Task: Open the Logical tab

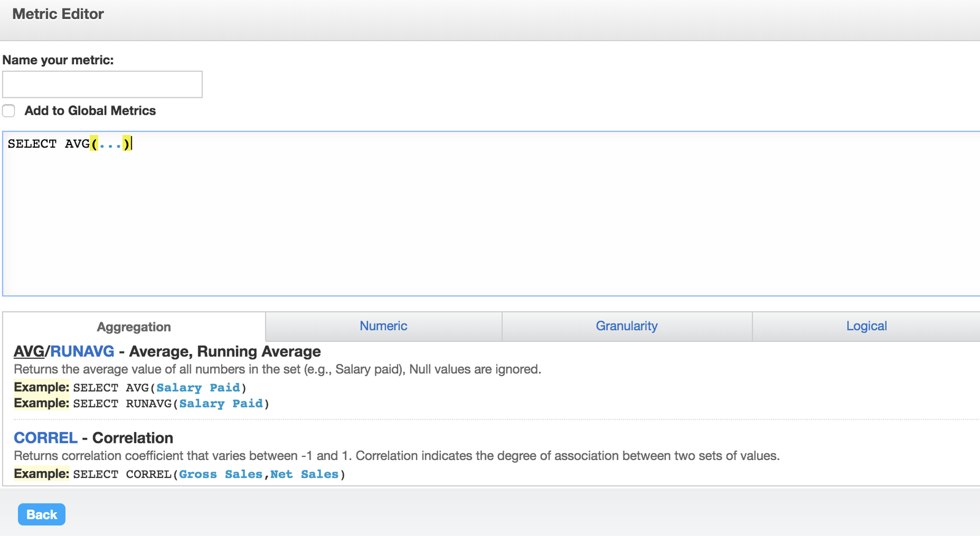Action: pos(866,327)
